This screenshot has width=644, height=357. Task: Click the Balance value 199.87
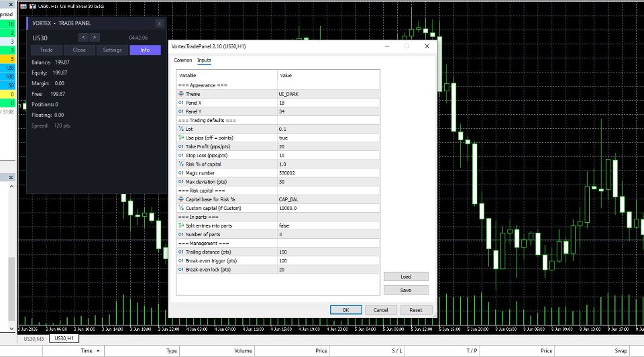click(62, 62)
